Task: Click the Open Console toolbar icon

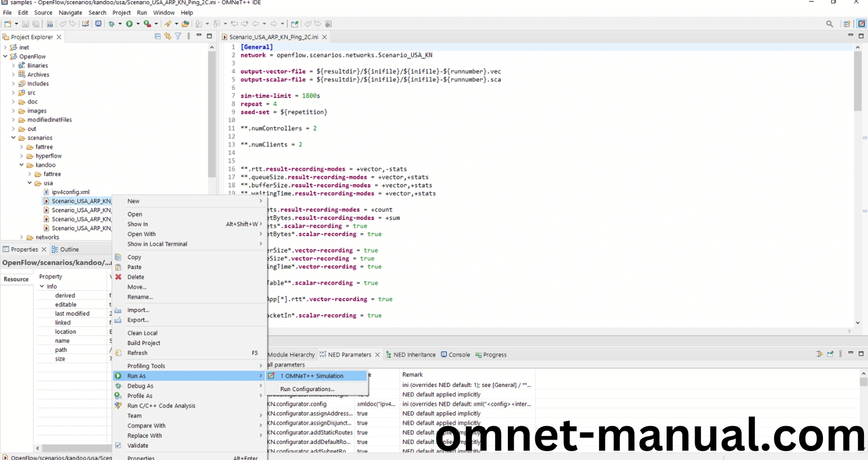Action: pyautogui.click(x=98, y=24)
